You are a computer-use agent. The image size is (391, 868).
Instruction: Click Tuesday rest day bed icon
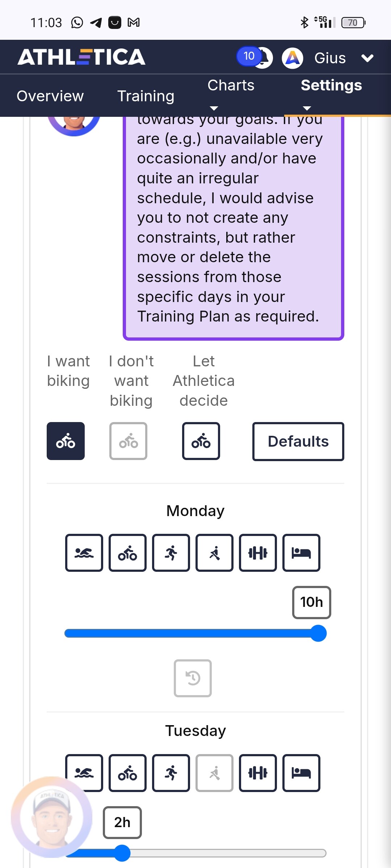[301, 773]
